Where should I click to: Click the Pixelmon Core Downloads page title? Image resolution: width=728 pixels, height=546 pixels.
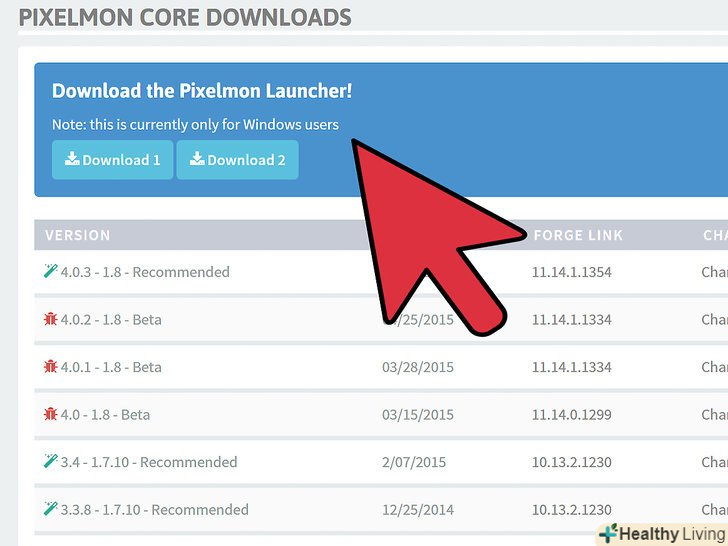(x=185, y=18)
